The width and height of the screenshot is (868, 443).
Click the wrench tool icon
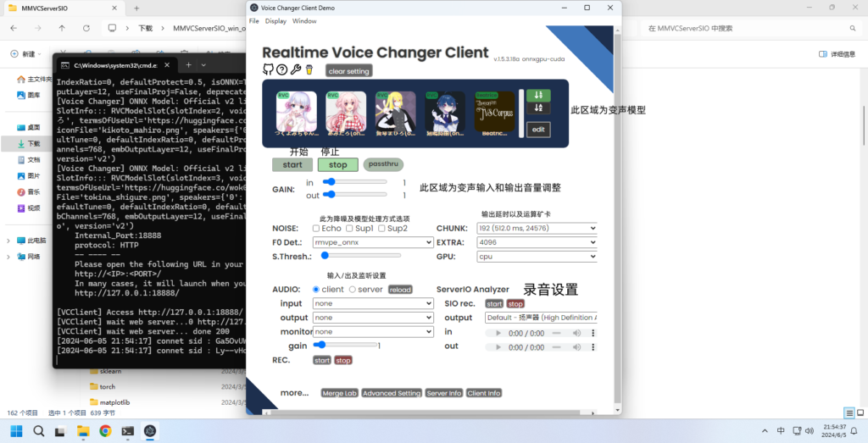pyautogui.click(x=296, y=69)
